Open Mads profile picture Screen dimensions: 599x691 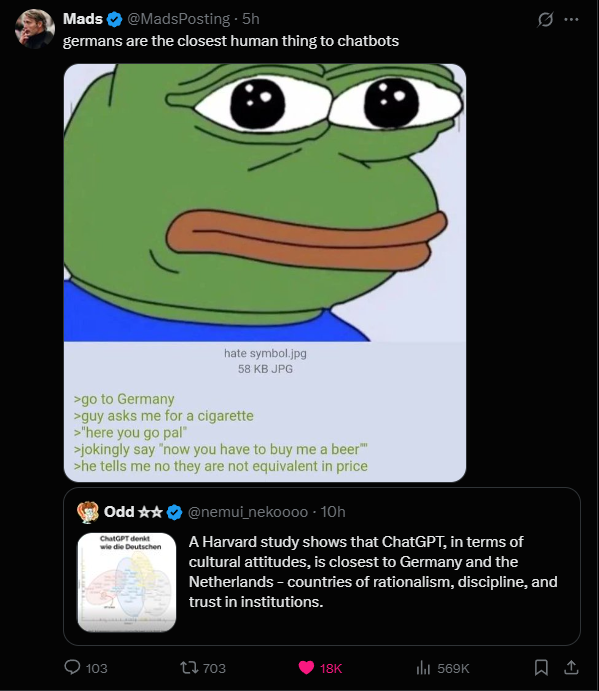point(35,29)
